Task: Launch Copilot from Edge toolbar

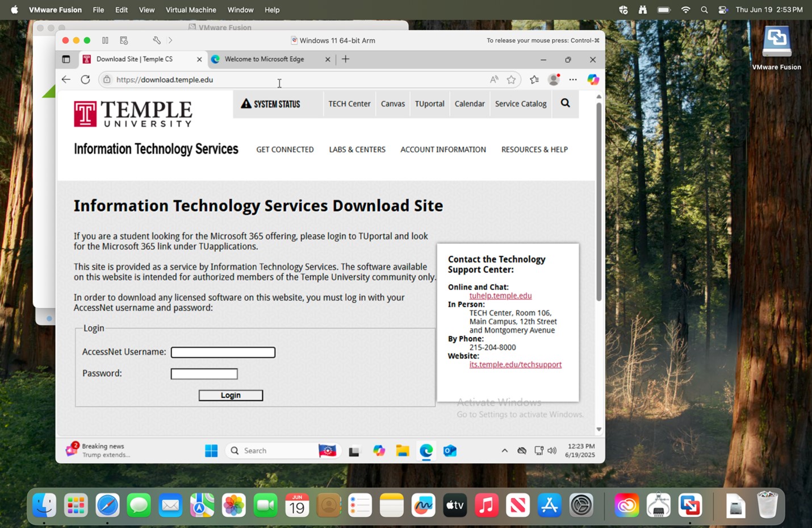Action: 593,80
